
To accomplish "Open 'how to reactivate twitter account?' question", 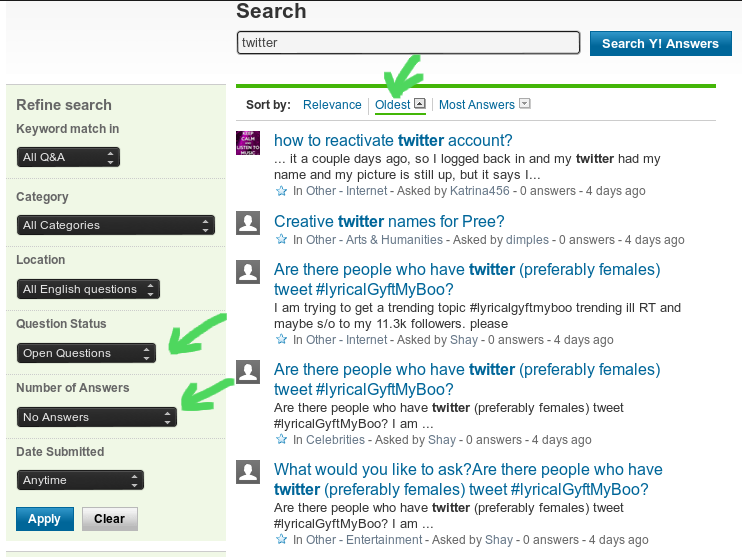I will coord(393,141).
